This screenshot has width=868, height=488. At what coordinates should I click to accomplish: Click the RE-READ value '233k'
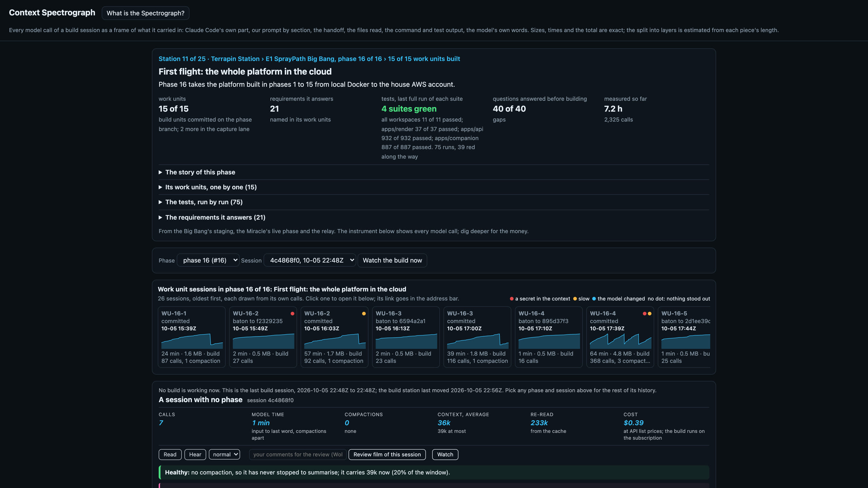(x=539, y=423)
